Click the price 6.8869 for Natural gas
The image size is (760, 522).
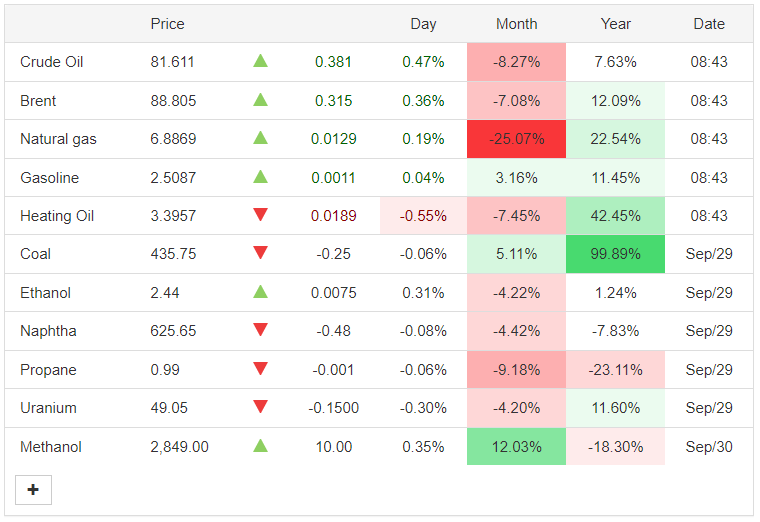click(x=173, y=139)
